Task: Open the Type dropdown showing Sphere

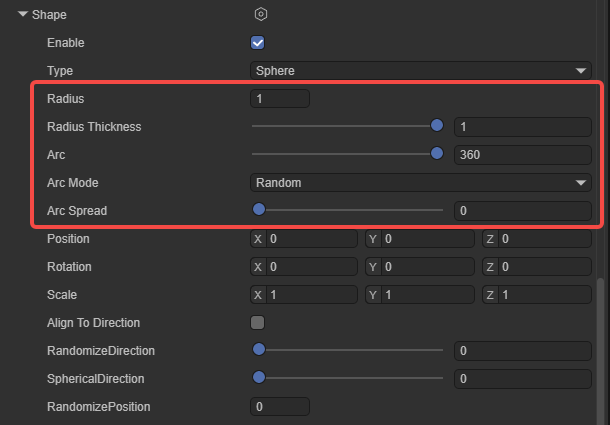Action: click(420, 71)
